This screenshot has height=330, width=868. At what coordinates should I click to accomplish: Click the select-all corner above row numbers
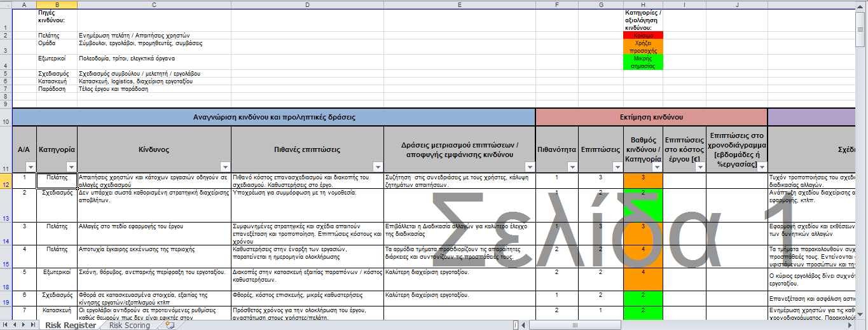pos(6,4)
